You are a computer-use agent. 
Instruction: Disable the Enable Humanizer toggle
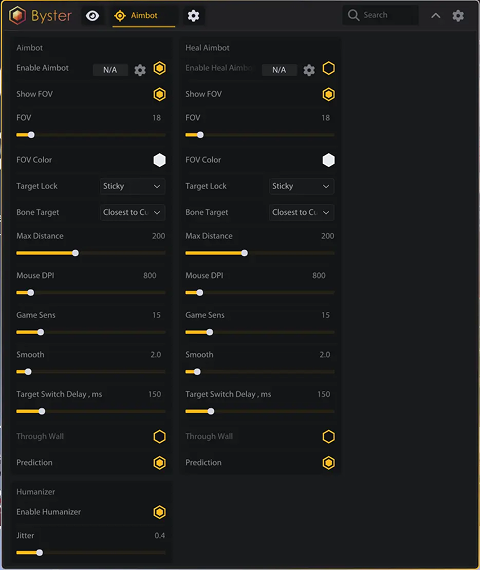coord(160,512)
